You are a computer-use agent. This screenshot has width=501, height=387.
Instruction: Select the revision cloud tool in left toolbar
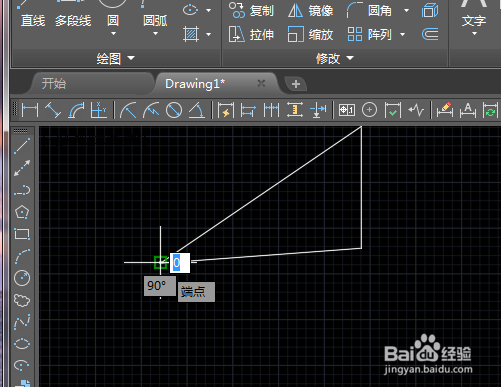tap(22, 300)
